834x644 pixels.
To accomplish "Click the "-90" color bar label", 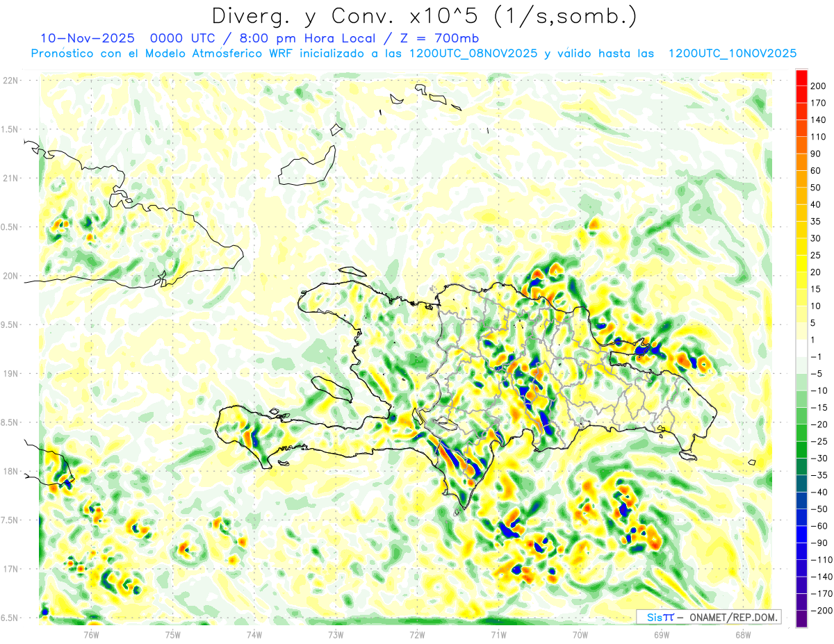I will tap(819, 543).
